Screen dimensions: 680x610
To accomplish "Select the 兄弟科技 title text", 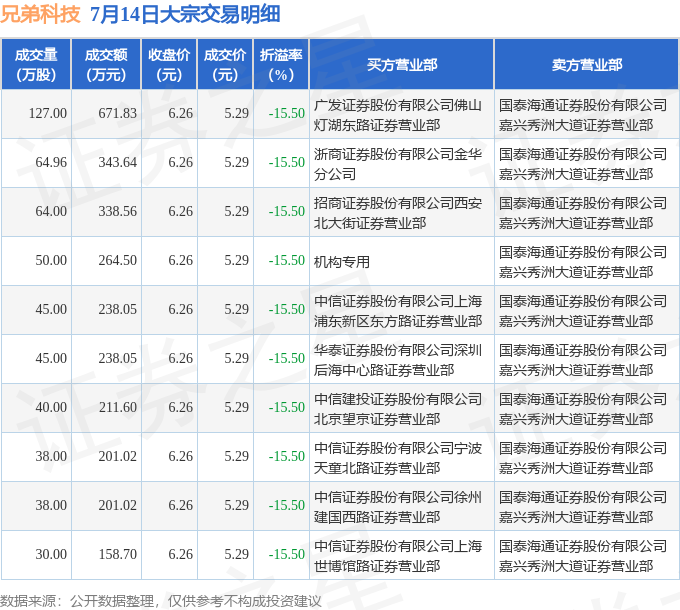I will point(40,14).
